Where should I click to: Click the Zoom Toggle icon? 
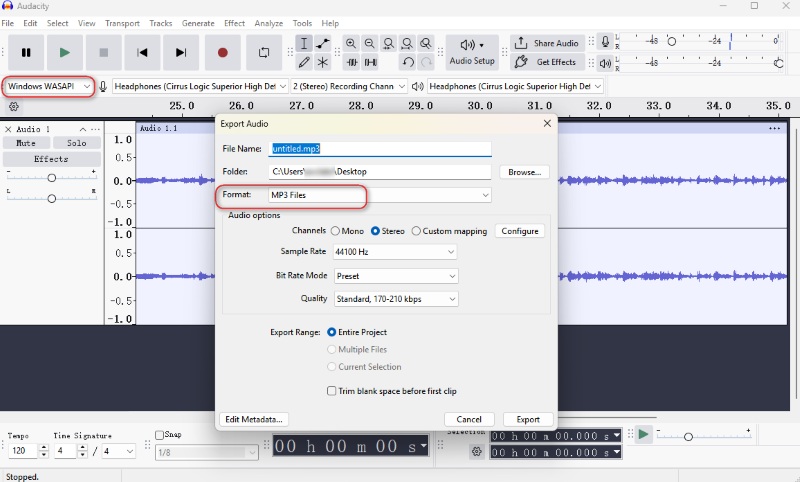click(x=426, y=43)
